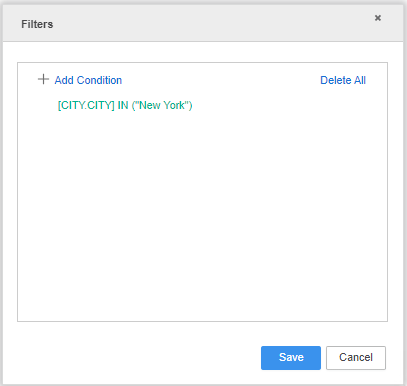Save the filter settings

(x=291, y=358)
